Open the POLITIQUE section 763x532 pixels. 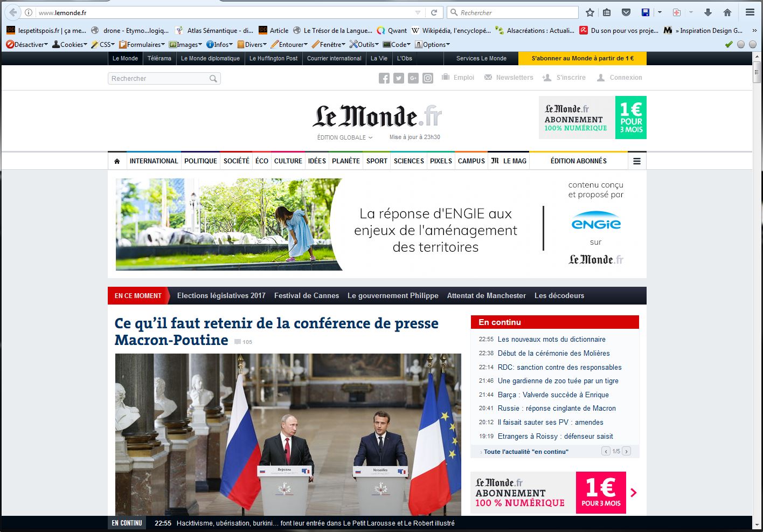[200, 161]
